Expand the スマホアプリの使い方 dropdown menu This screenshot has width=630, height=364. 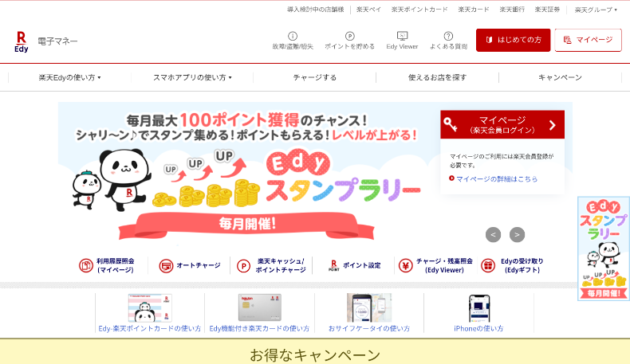[x=192, y=77]
